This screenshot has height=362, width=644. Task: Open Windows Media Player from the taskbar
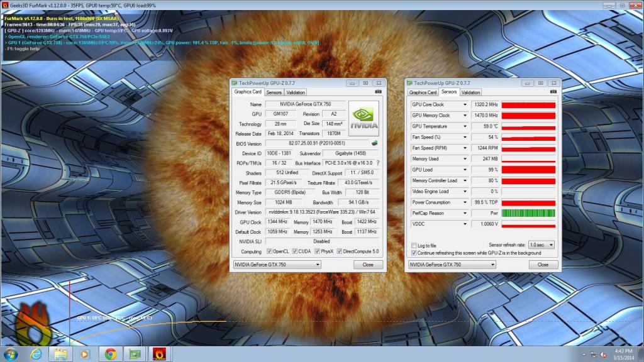pyautogui.click(x=85, y=354)
